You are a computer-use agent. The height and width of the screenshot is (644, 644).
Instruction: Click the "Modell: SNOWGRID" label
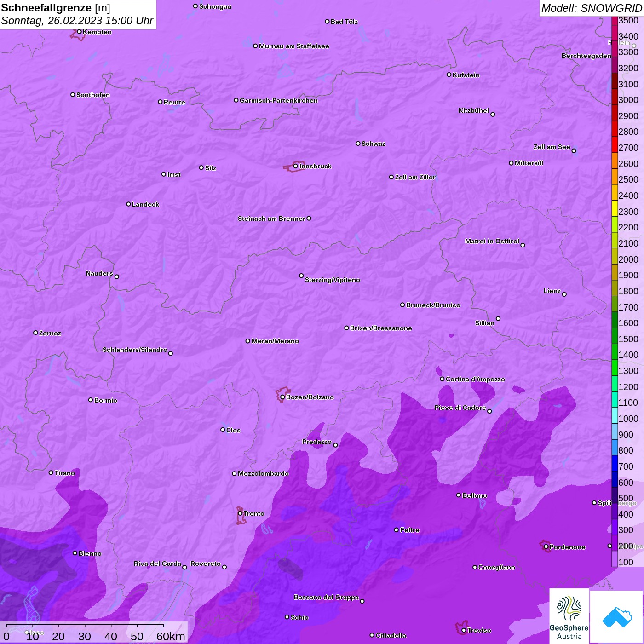592,8
